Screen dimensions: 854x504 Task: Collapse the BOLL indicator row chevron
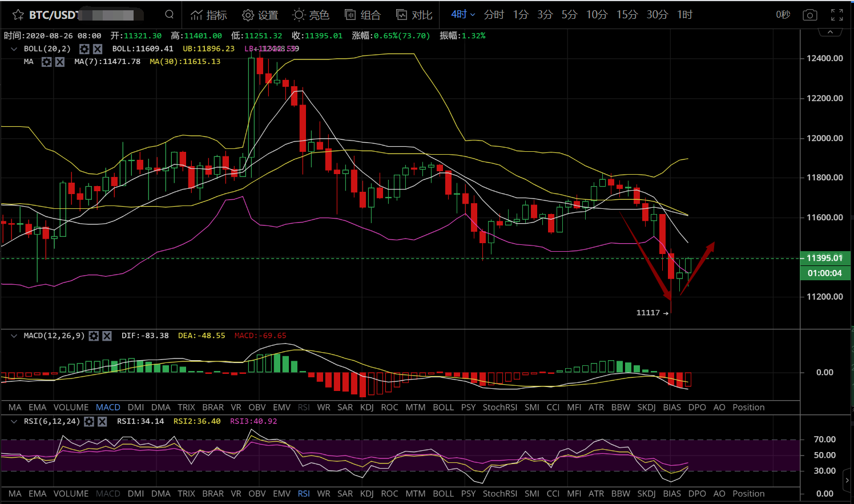(14, 49)
